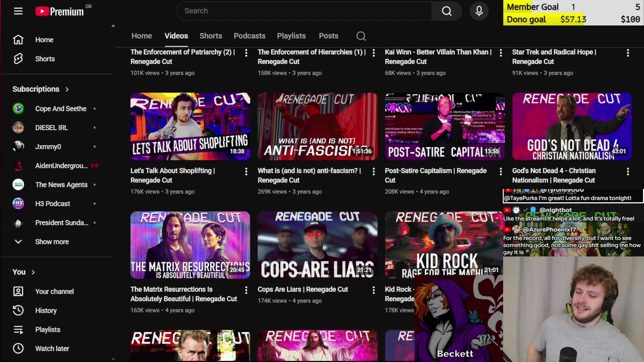Open Shorts icon in sidebar

pos(18,59)
